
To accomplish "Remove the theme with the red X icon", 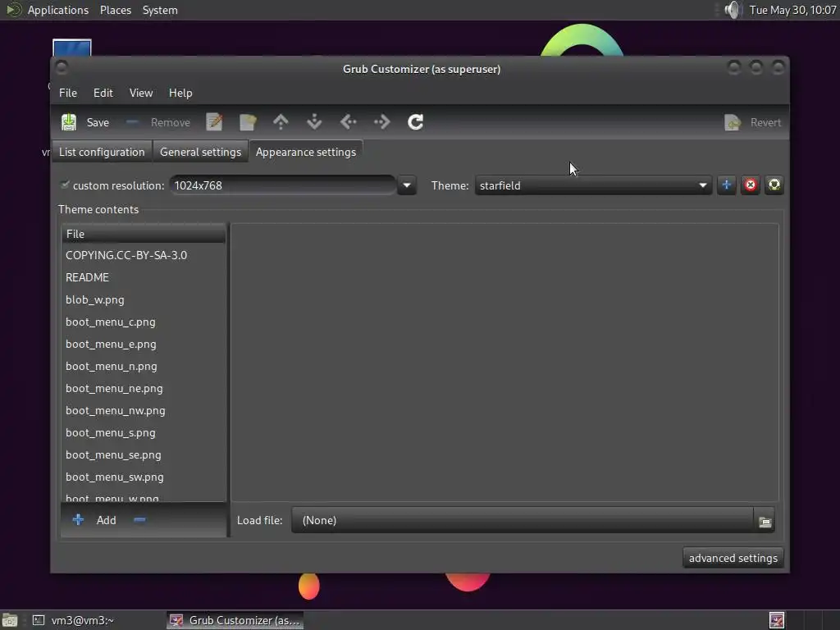I will (750, 185).
